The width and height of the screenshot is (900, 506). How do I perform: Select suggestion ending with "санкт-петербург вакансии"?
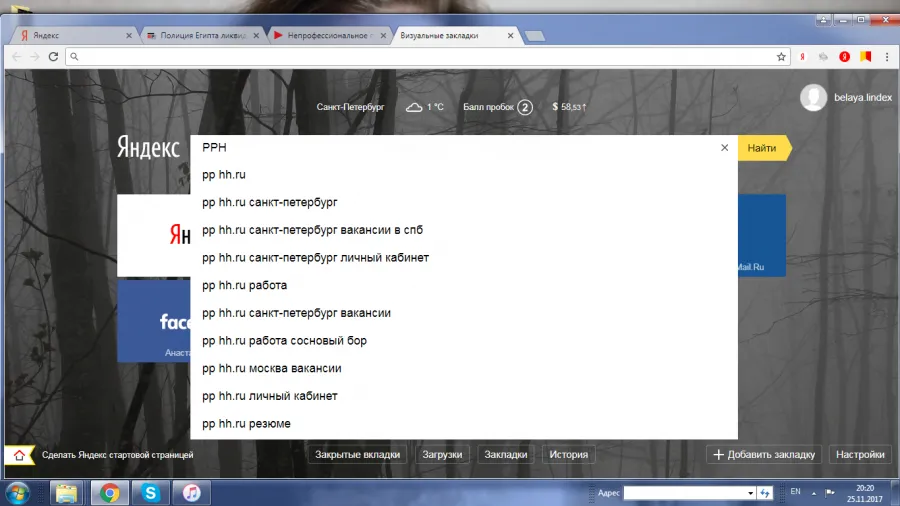click(x=464, y=313)
